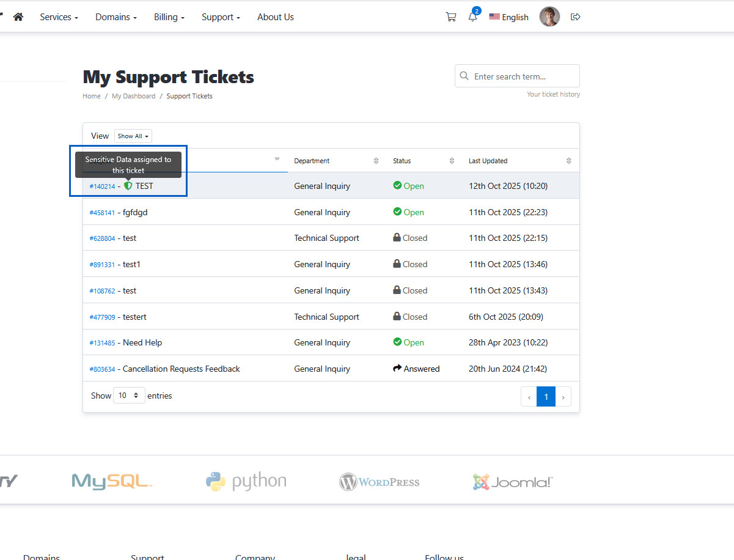Sort tickets by Status column arrows
This screenshot has height=560, width=734.
point(452,161)
